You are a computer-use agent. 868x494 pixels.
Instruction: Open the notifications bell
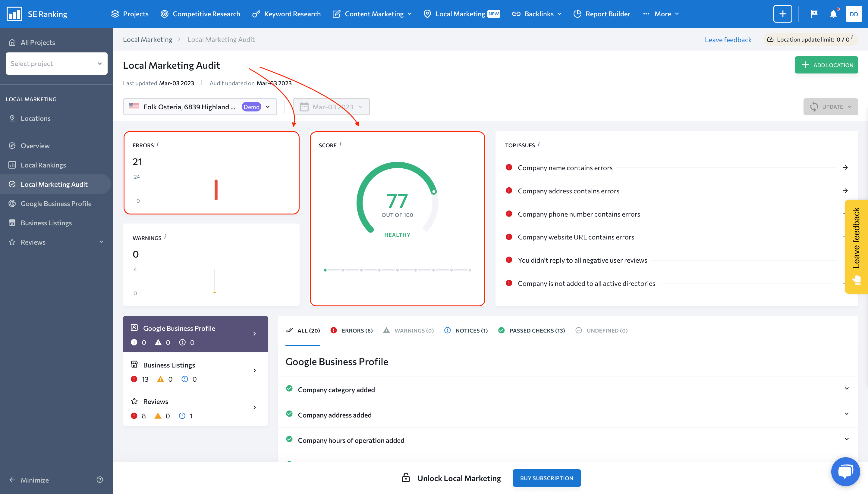833,14
